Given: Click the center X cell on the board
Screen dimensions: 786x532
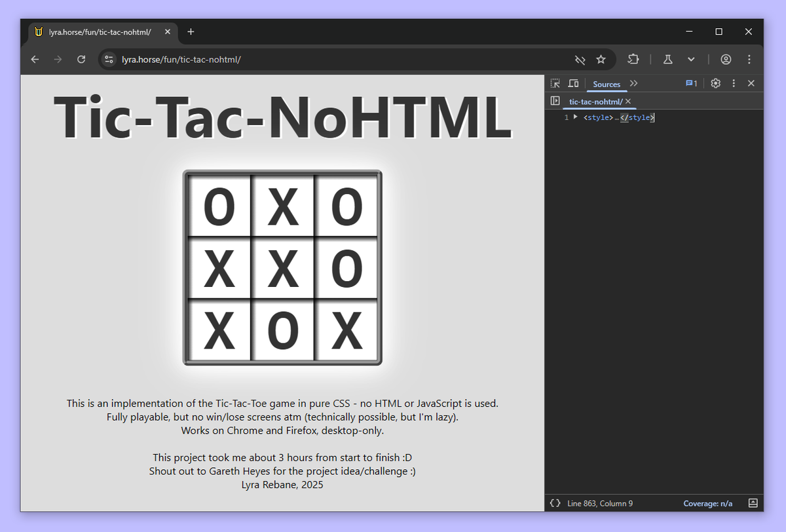Looking at the screenshot, I should pos(283,269).
